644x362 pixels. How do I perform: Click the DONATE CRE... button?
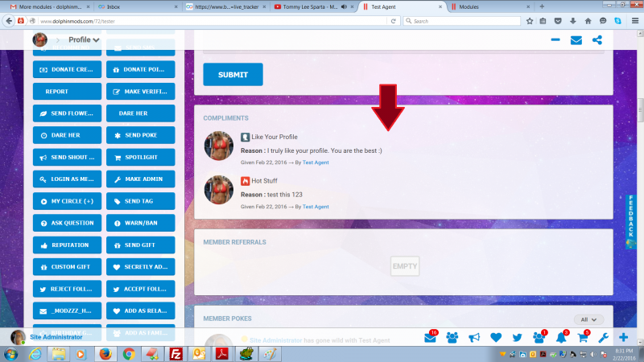click(x=67, y=69)
